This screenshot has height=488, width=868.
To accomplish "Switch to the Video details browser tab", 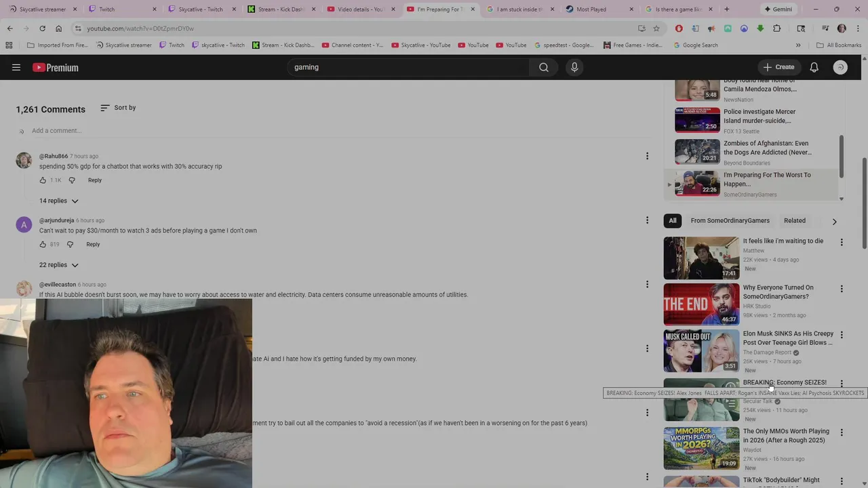I will click(x=361, y=9).
